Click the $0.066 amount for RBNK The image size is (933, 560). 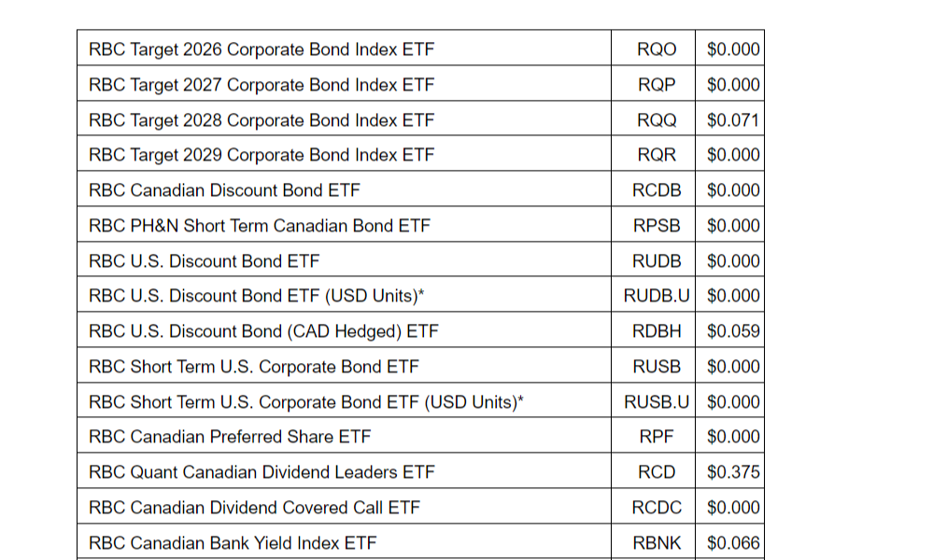(x=733, y=543)
